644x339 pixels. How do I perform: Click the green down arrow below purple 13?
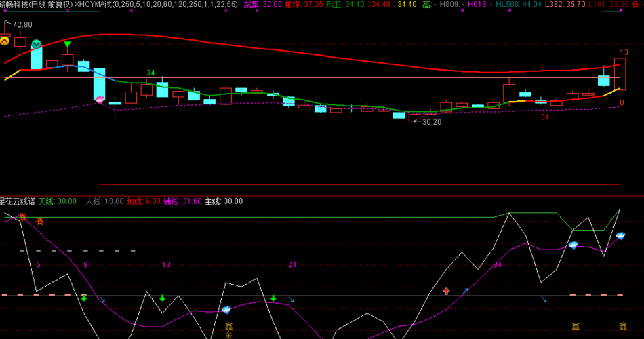coord(162,298)
